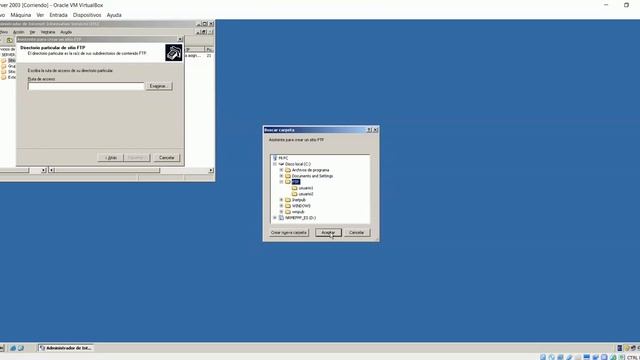Click the IIS manager horizontal scrollbar right arrow

pyautogui.click(x=211, y=170)
